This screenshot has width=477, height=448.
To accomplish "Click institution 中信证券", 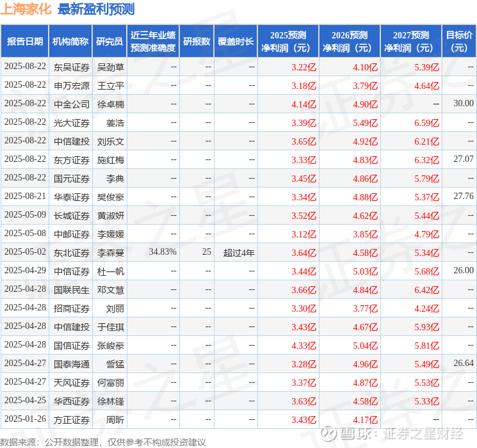I will click(x=72, y=271).
